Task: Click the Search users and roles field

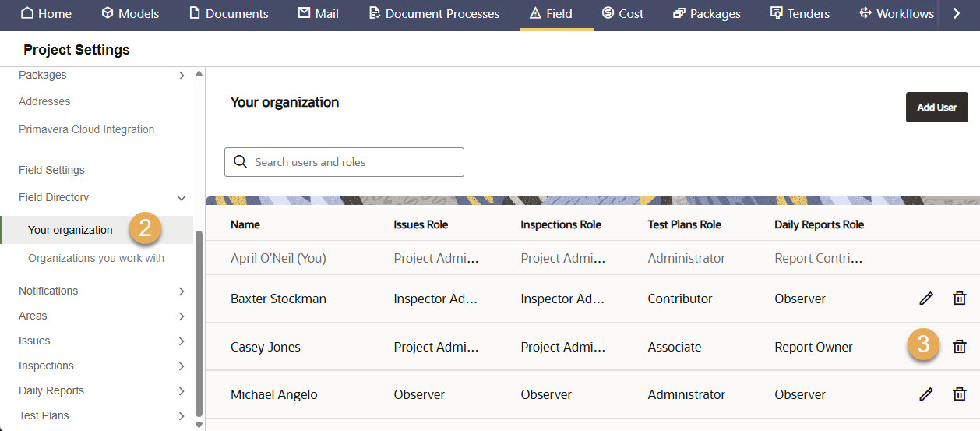Action: pos(354,162)
